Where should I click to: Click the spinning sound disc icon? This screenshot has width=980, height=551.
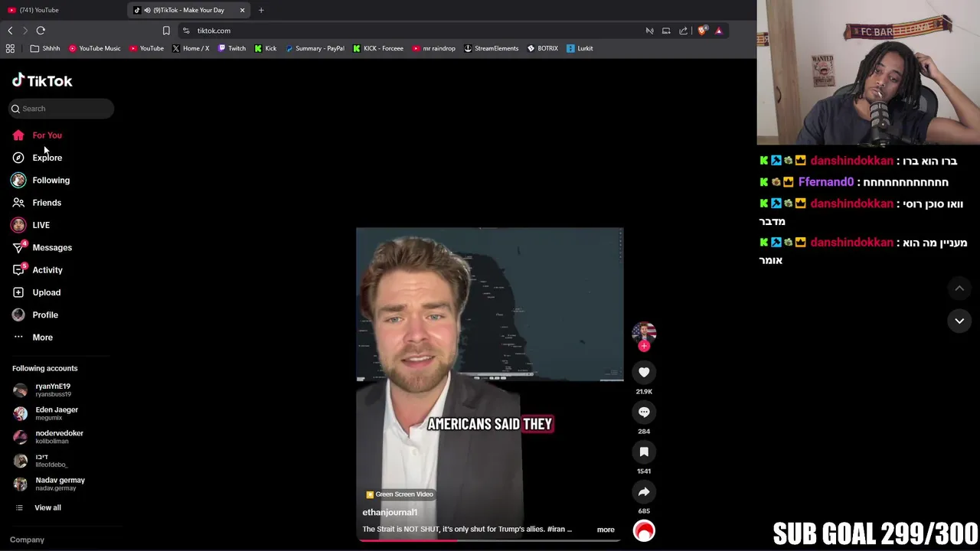click(x=644, y=530)
